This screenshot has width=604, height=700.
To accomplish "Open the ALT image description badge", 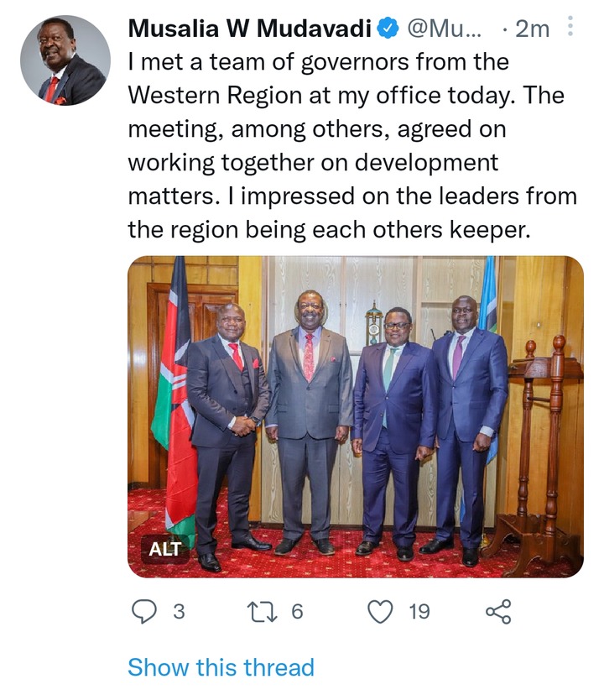I will click(x=164, y=549).
